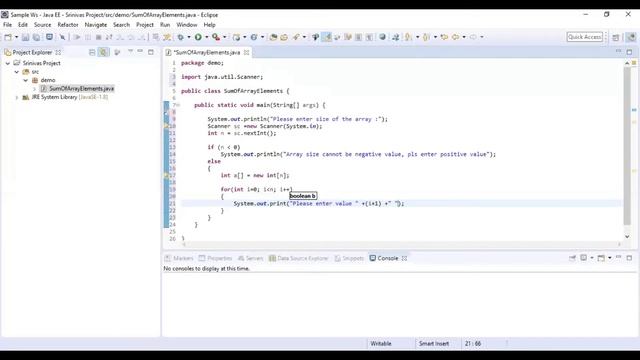
Task: Click the Previous Annotation toolbar icon
Action: point(427,37)
